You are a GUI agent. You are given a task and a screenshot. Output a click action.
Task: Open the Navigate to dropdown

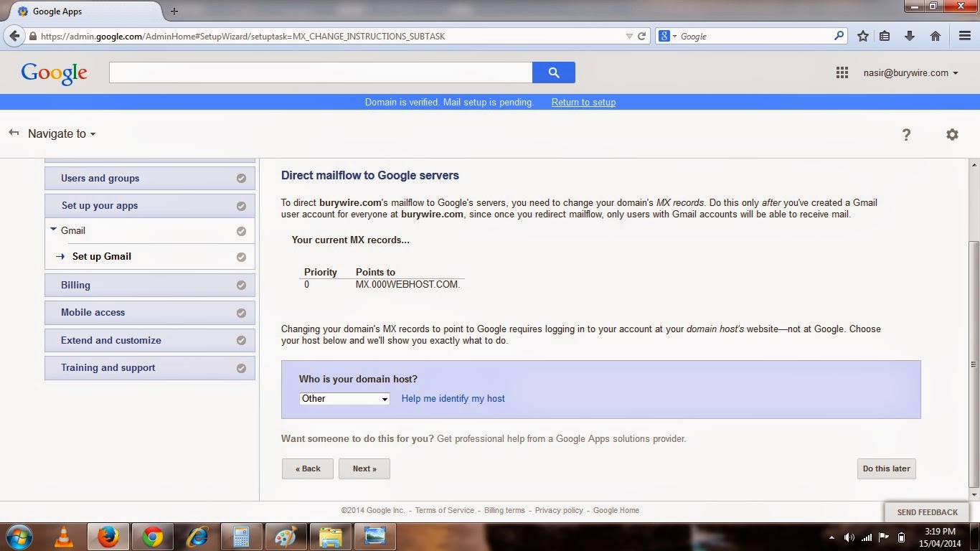pyautogui.click(x=62, y=133)
